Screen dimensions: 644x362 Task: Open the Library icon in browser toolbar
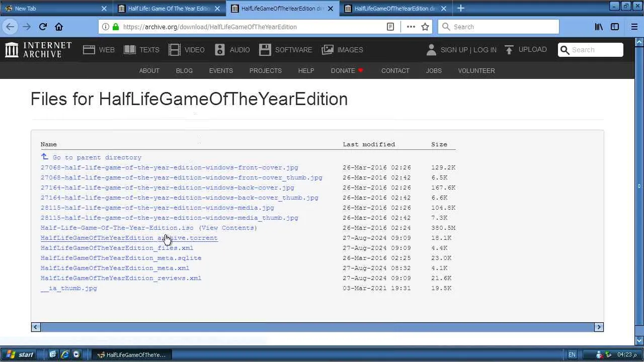click(x=599, y=27)
